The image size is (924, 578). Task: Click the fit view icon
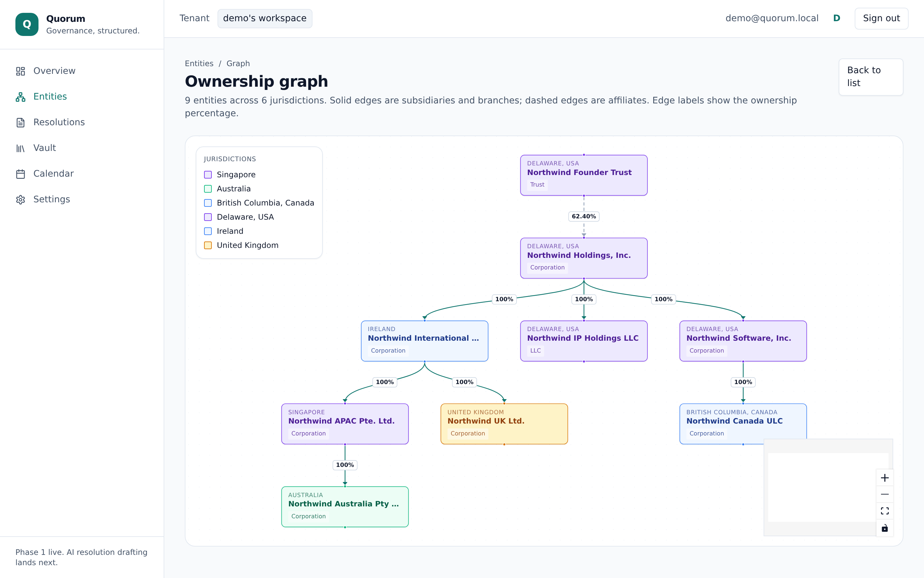click(884, 511)
